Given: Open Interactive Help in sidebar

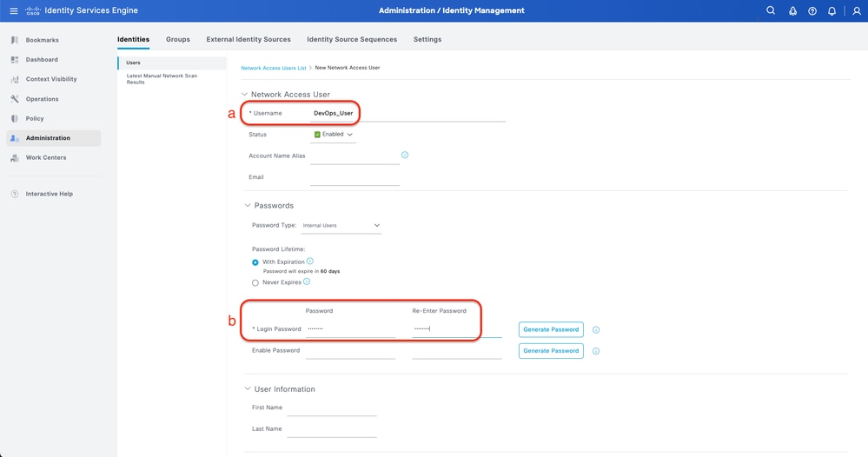Looking at the screenshot, I should point(50,195).
